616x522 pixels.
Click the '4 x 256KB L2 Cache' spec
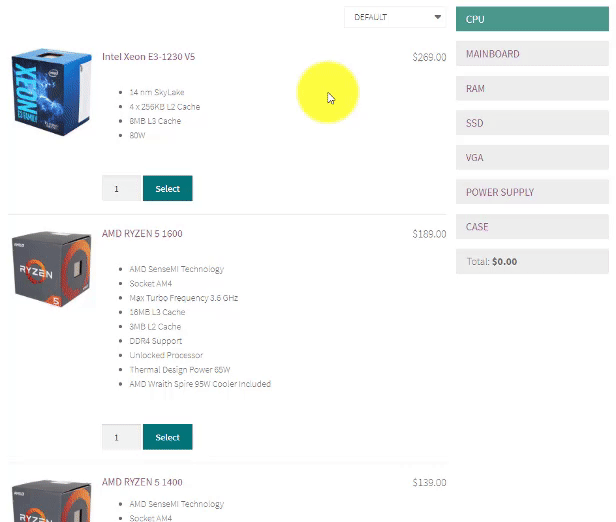(165, 107)
